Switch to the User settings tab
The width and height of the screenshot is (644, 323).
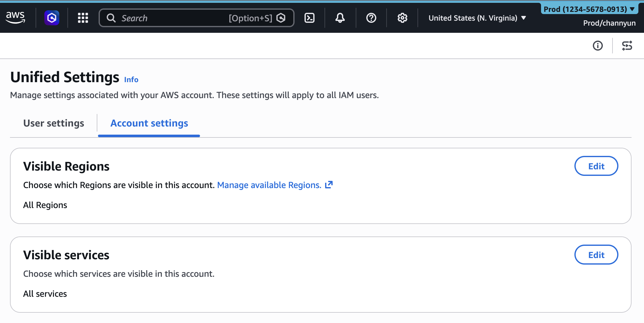(54, 123)
